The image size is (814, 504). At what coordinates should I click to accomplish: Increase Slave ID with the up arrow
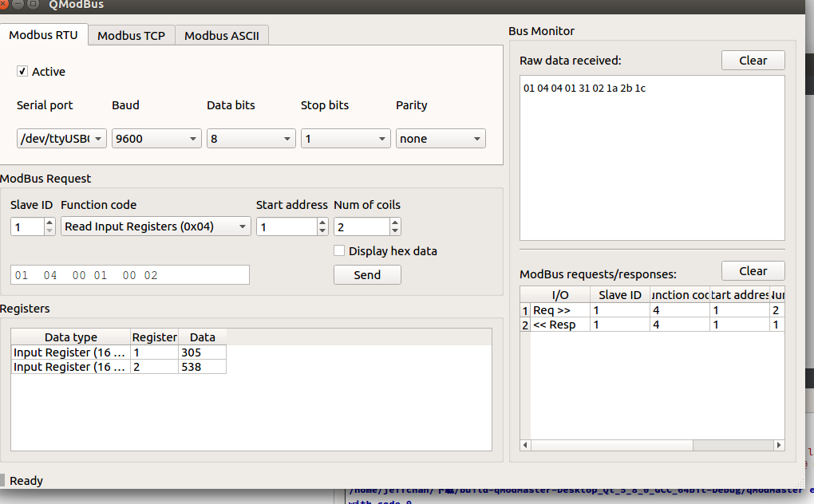click(x=49, y=222)
